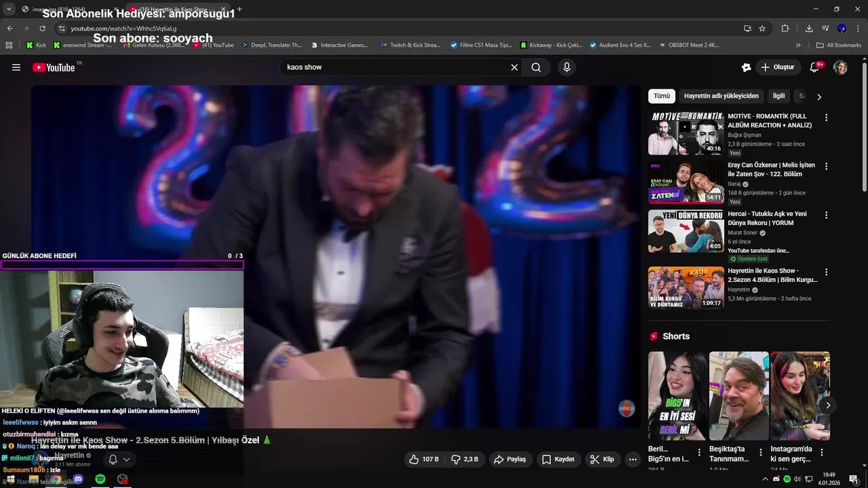The image size is (868, 488).
Task: Bookmark this page with star icon
Action: tap(762, 28)
